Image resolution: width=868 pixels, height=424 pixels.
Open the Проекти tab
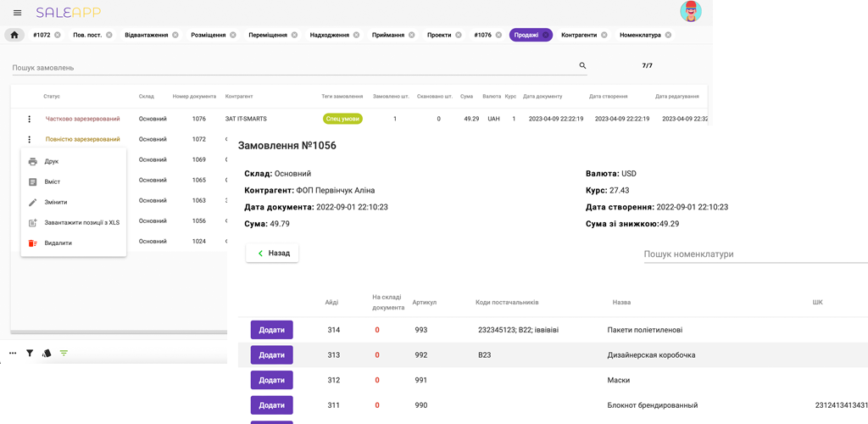(x=439, y=35)
